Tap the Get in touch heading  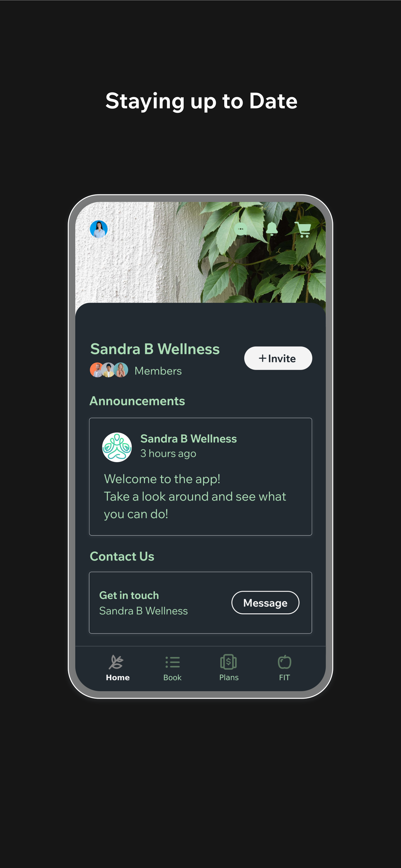tap(129, 595)
